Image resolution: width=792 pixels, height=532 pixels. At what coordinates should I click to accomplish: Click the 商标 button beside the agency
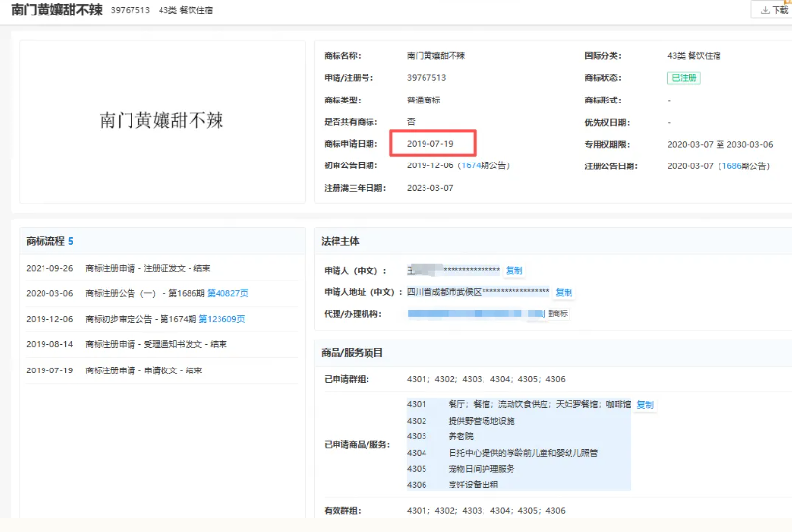point(558,314)
